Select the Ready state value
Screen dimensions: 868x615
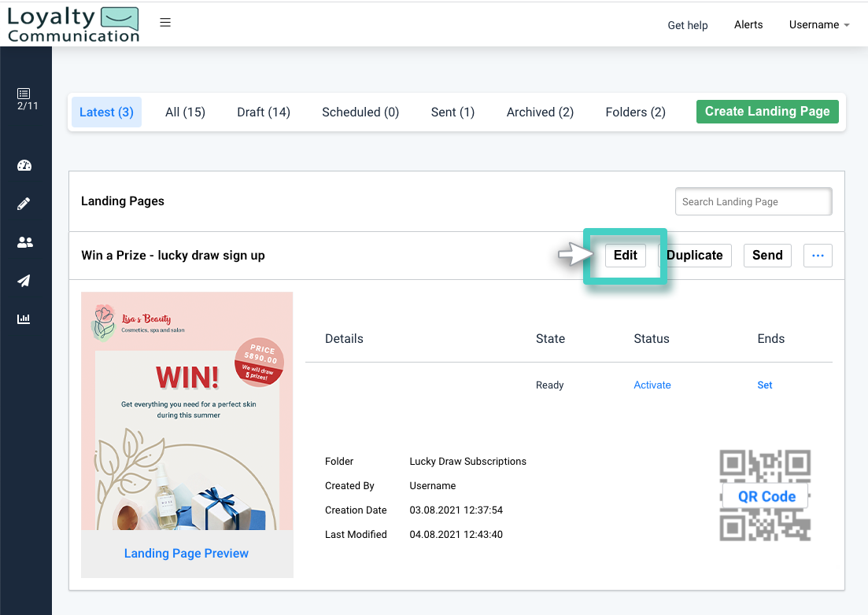550,385
